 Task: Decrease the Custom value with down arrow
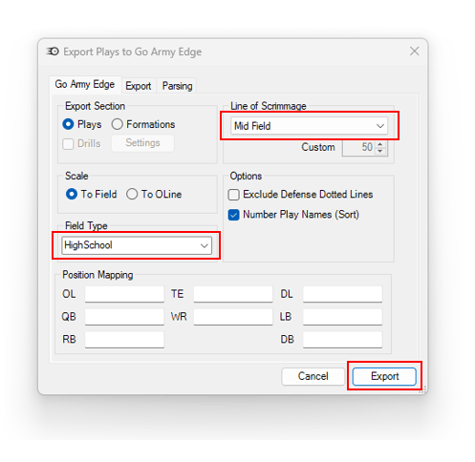(x=380, y=151)
